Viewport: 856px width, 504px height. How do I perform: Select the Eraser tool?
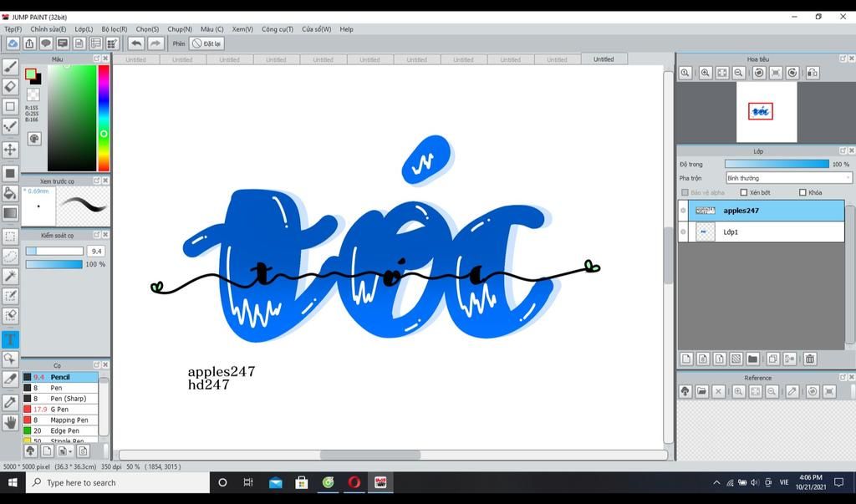pyautogui.click(x=10, y=86)
